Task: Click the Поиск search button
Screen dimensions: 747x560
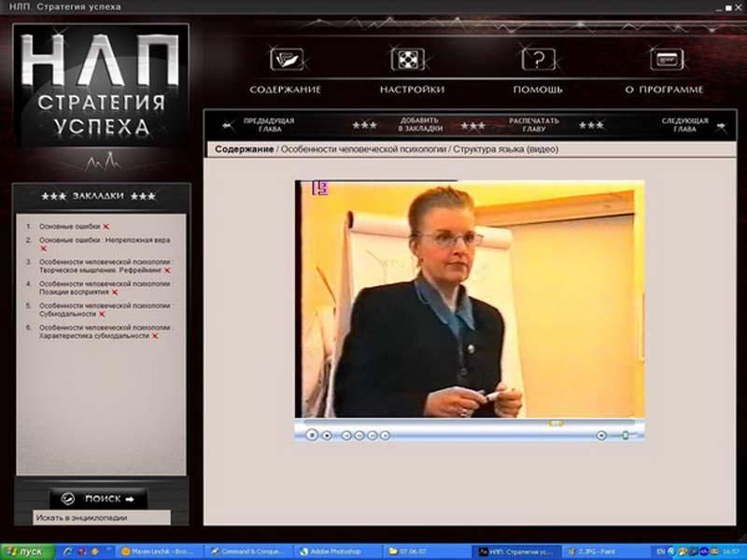Action: point(99,499)
